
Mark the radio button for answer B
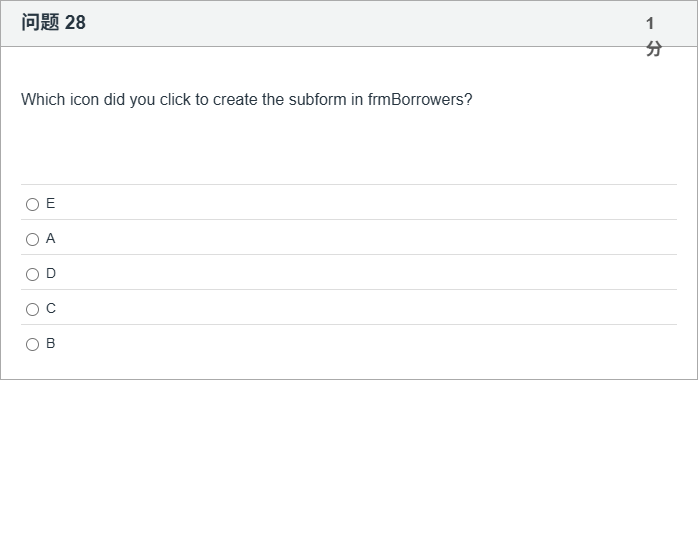pyautogui.click(x=32, y=344)
